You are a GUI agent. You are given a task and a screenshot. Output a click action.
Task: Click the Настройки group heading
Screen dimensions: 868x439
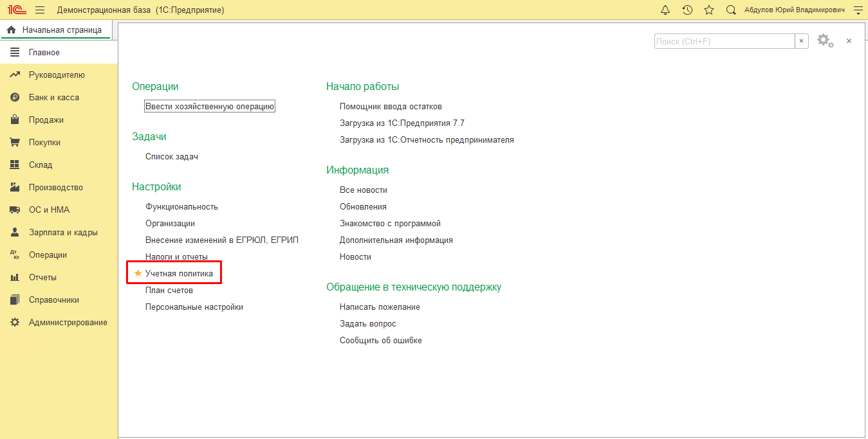click(x=156, y=186)
